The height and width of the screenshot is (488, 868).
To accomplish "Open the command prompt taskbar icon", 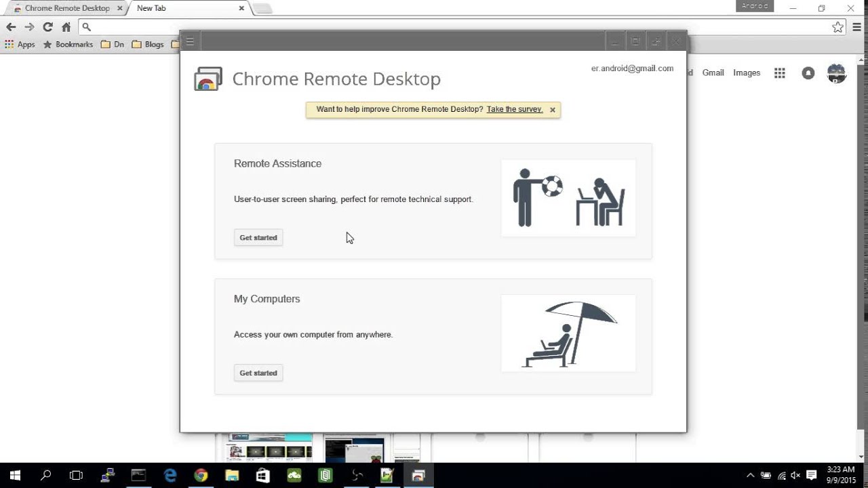I will click(x=138, y=476).
